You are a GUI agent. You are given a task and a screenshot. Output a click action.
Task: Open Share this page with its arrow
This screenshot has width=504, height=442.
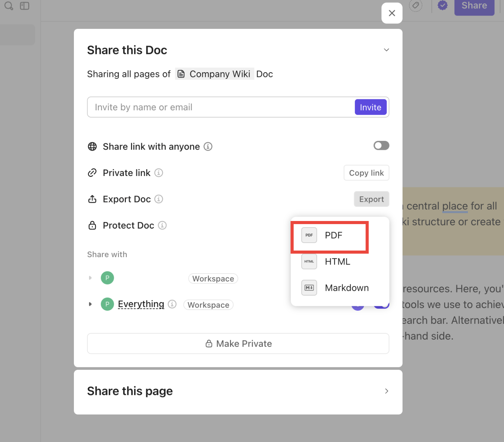coord(386,391)
